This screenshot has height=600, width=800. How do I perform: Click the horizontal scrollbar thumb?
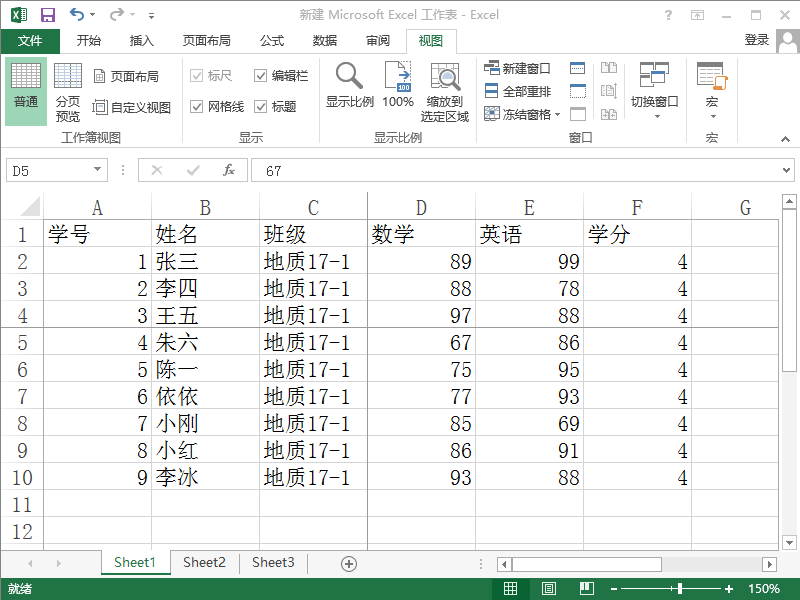tap(587, 564)
